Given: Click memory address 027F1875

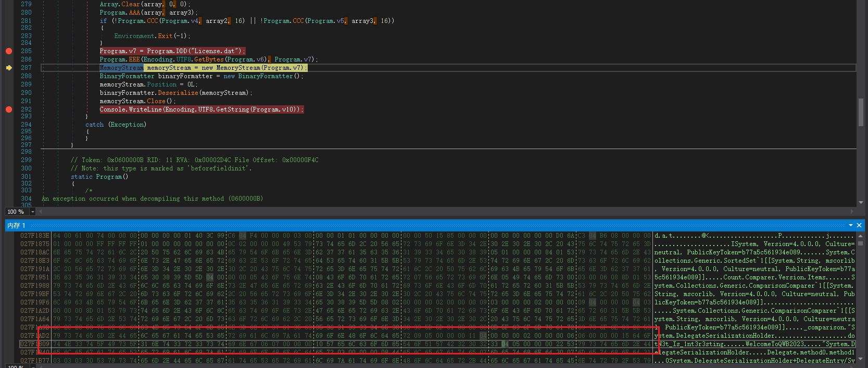Looking at the screenshot, I should pos(35,244).
